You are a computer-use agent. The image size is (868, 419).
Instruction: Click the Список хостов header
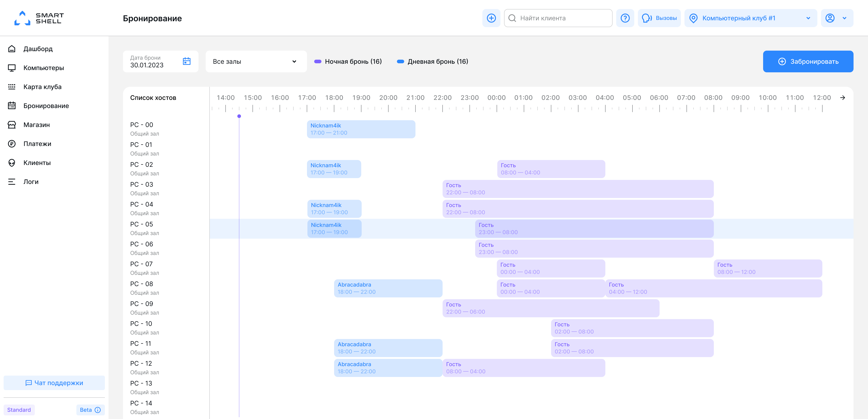(153, 98)
